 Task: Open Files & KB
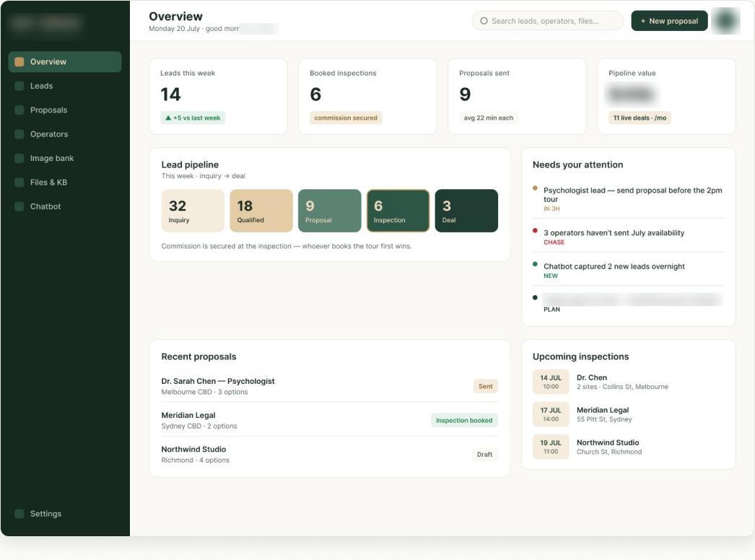click(65, 182)
